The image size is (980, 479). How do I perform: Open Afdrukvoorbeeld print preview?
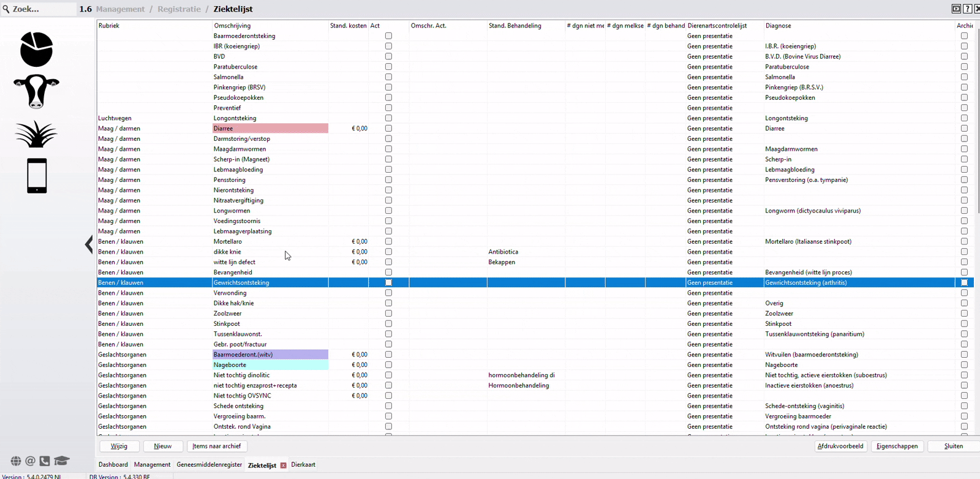tap(840, 447)
